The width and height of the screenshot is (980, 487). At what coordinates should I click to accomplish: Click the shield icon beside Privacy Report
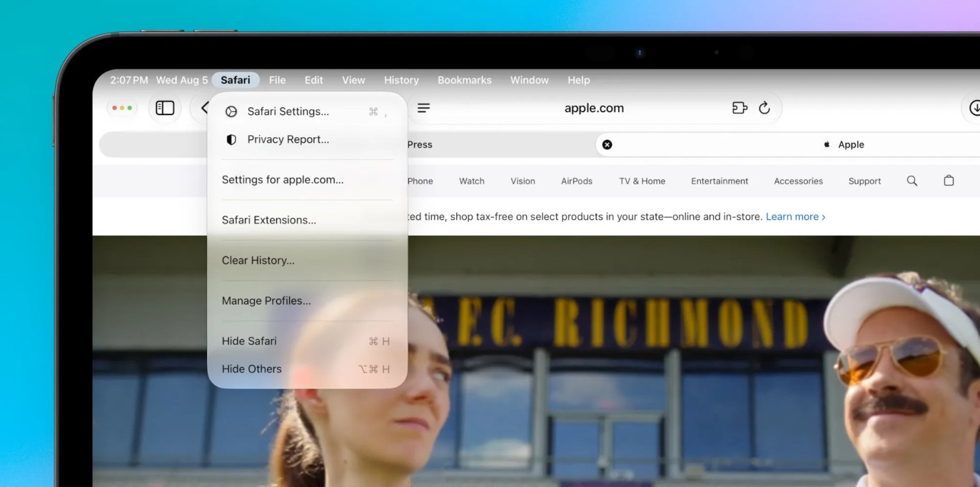[x=232, y=140]
